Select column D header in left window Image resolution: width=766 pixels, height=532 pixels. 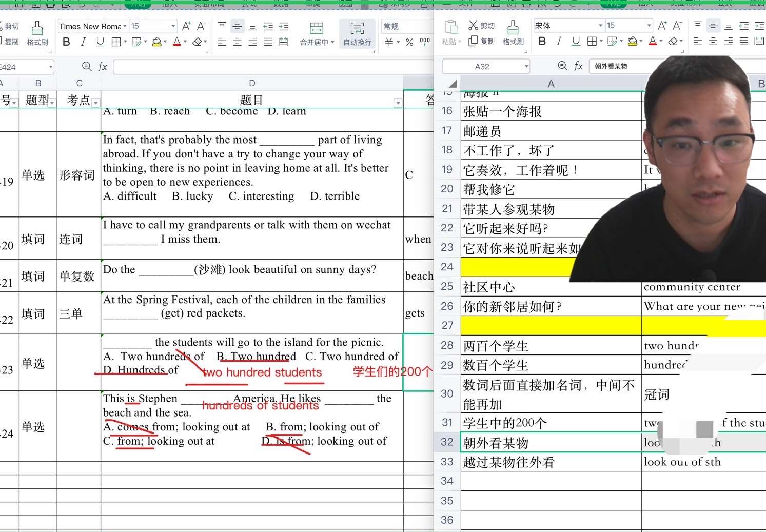tap(252, 83)
